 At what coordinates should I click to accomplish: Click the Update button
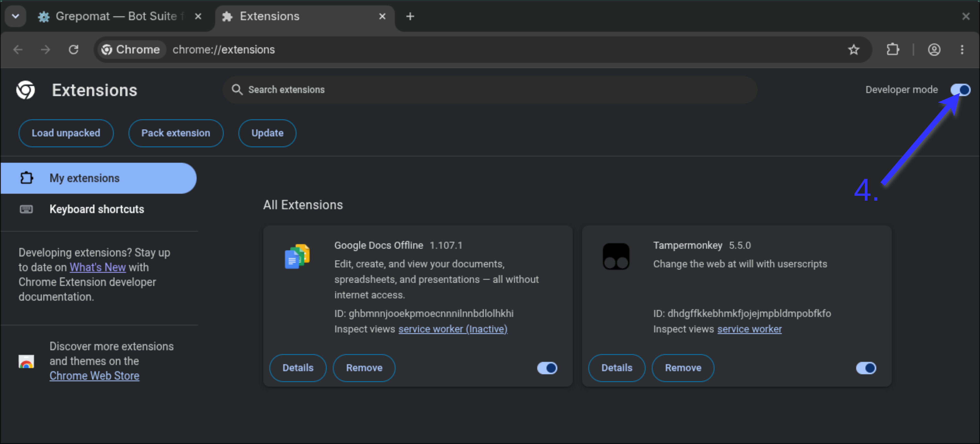[x=267, y=133]
